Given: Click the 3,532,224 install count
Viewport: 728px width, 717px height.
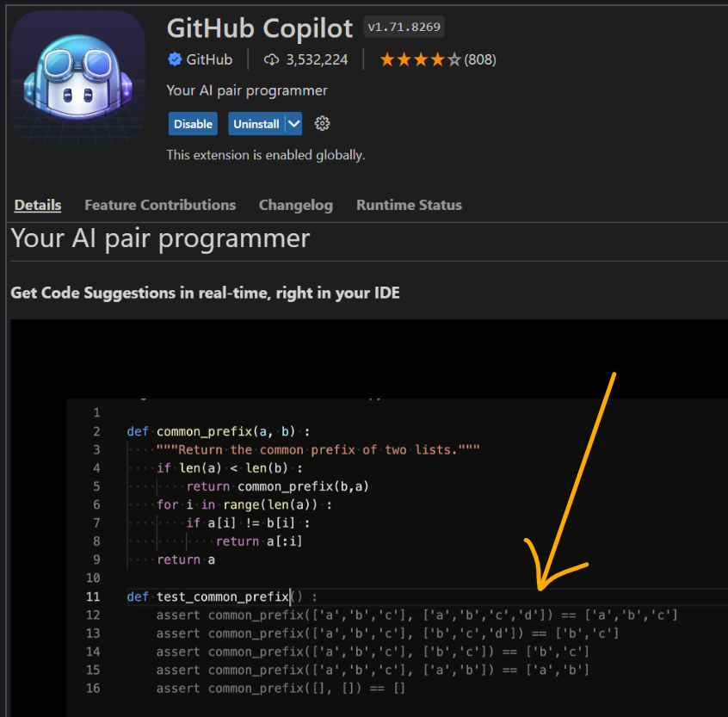Looking at the screenshot, I should [x=317, y=59].
